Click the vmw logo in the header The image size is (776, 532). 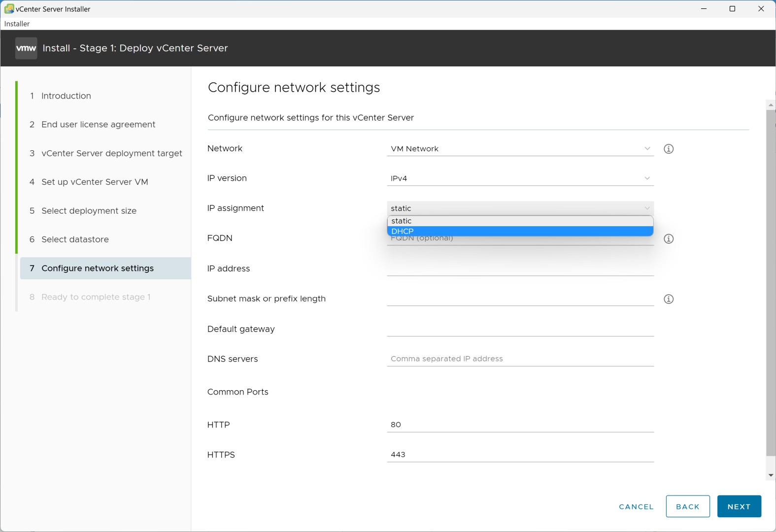26,48
